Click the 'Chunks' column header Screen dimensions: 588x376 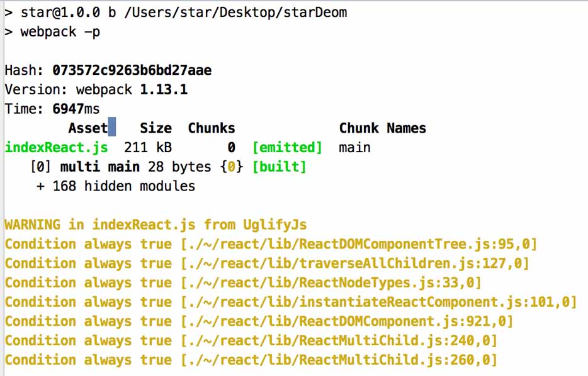point(212,128)
